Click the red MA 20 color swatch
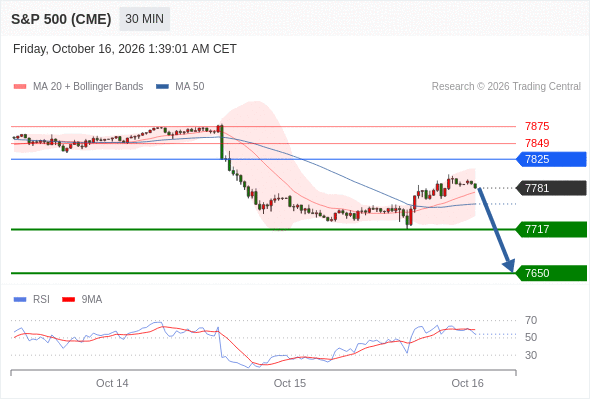 [x=20, y=87]
